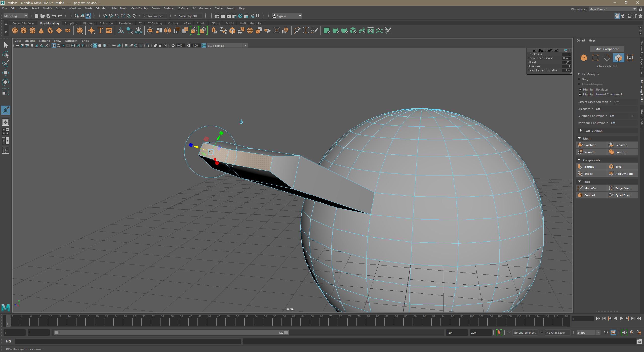The image size is (644, 352).
Task: Select the Move tool in left toolbox
Action: [x=5, y=73]
